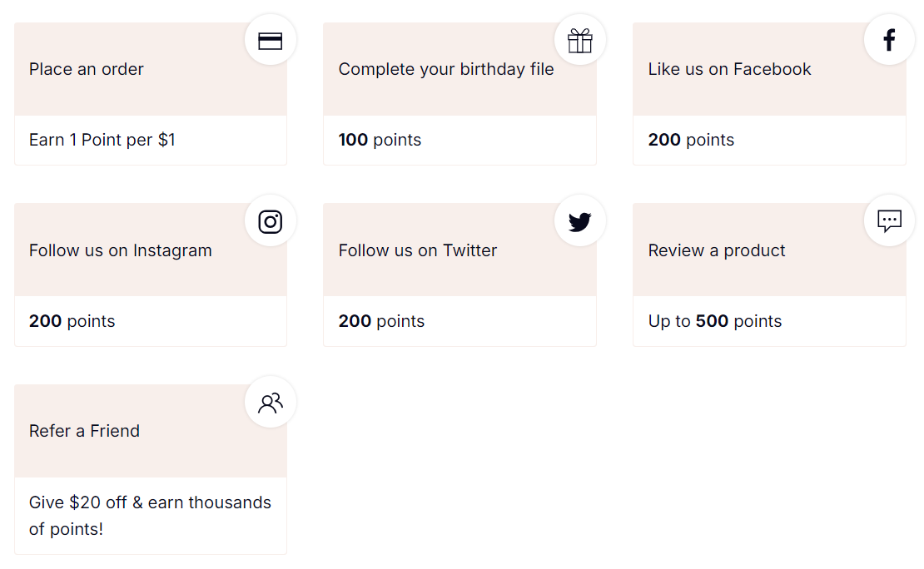Click the Facebook logo icon
This screenshot has width=924, height=569.
pos(889,40)
